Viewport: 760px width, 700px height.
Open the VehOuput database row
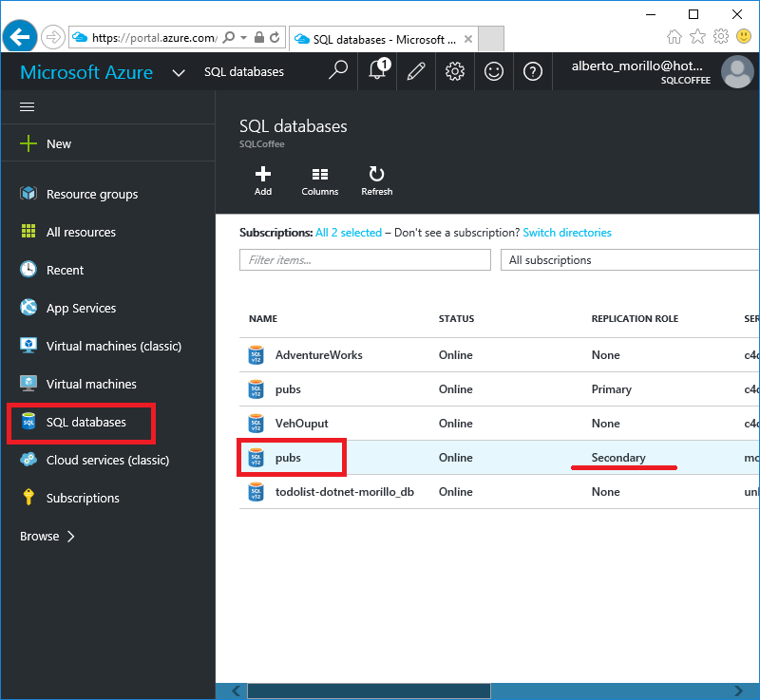click(500, 424)
